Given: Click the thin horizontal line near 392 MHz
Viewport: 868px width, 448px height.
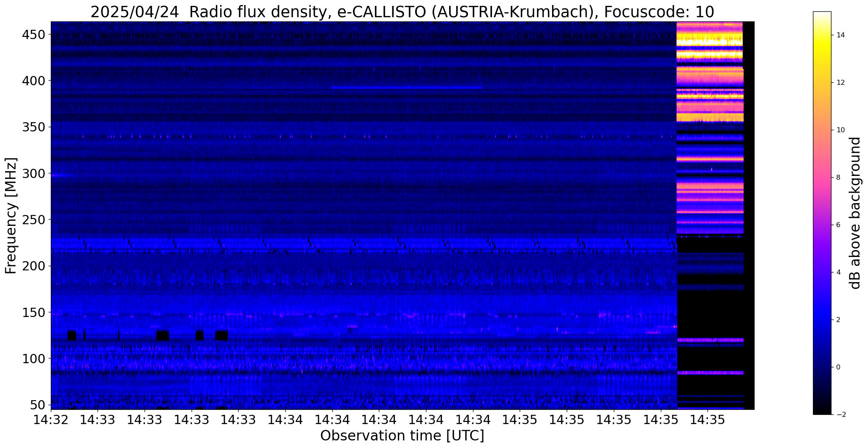Looking at the screenshot, I should tap(406, 88).
